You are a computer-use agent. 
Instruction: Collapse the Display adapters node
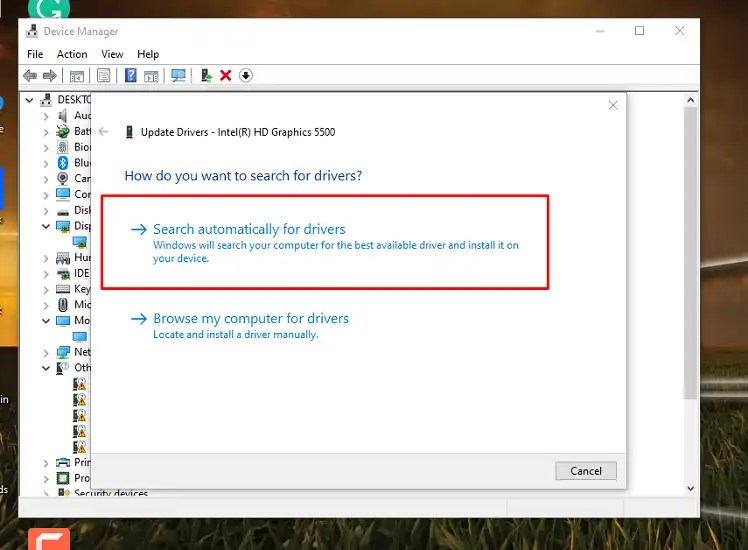(46, 226)
